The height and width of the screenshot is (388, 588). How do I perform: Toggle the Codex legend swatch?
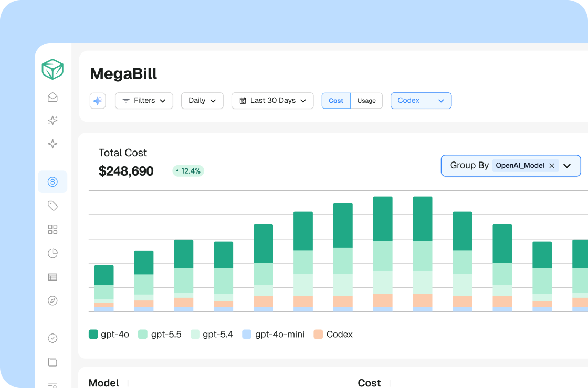click(x=318, y=334)
